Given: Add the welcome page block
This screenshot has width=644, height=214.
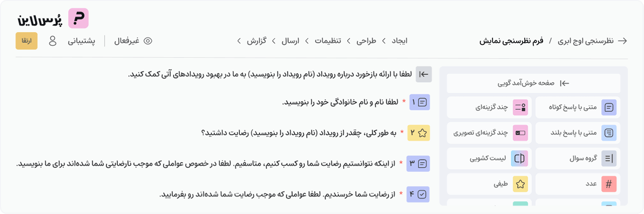Looking at the screenshot, I should (x=533, y=83).
